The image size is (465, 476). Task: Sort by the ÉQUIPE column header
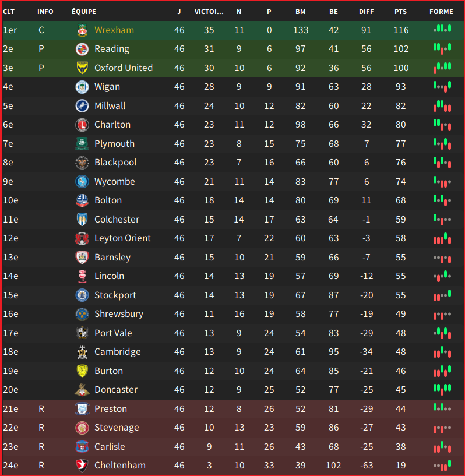tap(84, 12)
